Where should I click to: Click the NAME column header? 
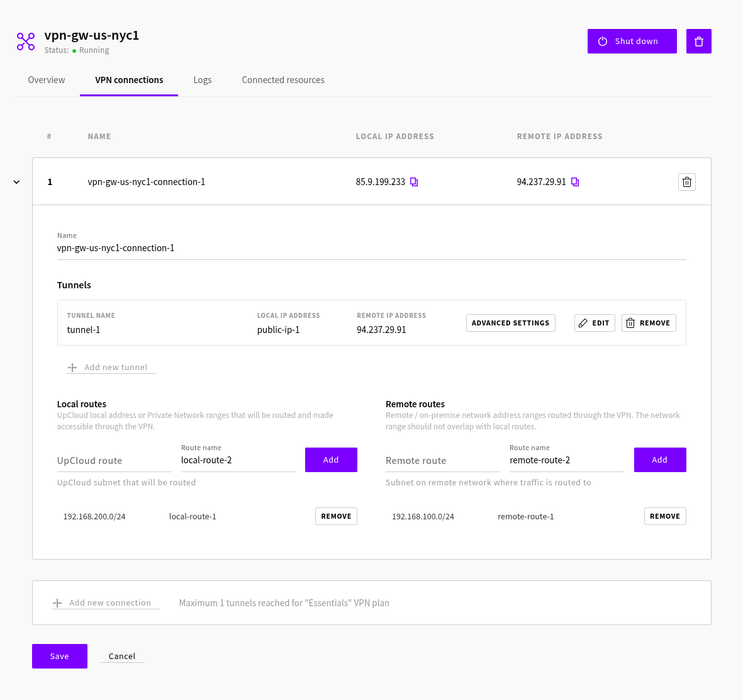pyautogui.click(x=99, y=136)
